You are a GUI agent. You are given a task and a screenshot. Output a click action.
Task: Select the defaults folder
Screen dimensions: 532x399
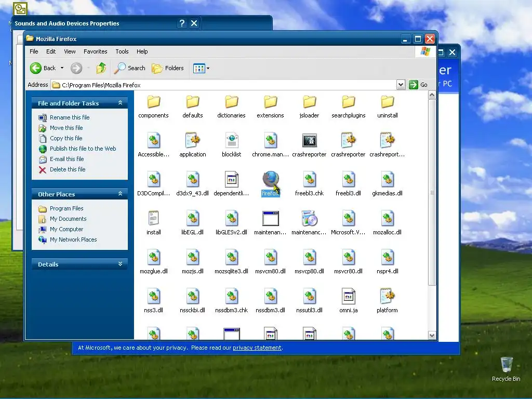tap(192, 101)
